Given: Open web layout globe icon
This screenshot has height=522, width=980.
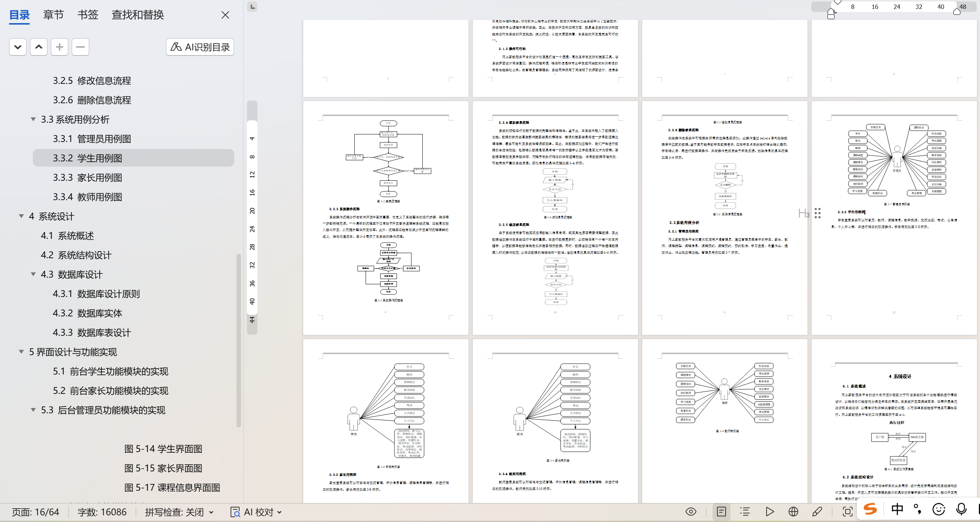Looking at the screenshot, I should [793, 512].
